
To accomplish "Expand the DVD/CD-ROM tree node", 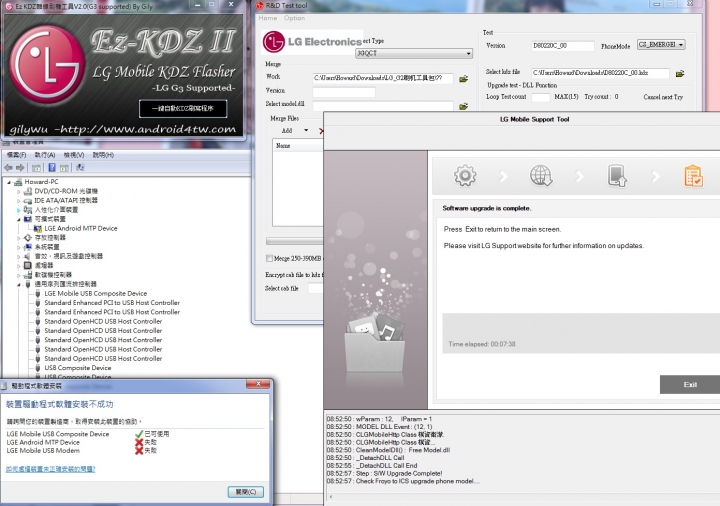I will 19,191.
